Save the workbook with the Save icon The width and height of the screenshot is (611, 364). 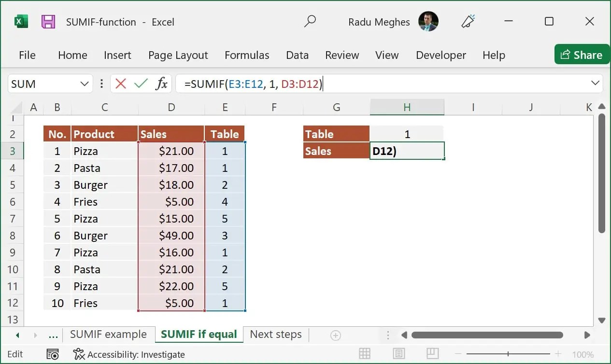[50, 22]
